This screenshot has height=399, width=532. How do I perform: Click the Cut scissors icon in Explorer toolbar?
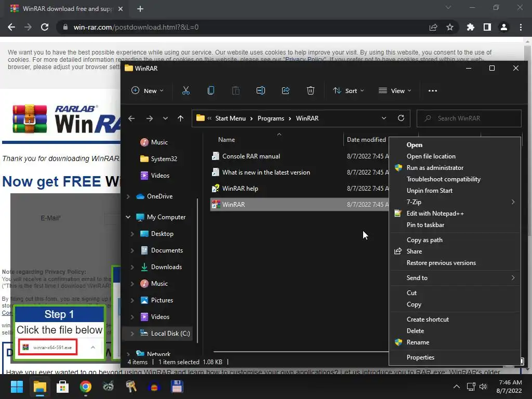(185, 90)
